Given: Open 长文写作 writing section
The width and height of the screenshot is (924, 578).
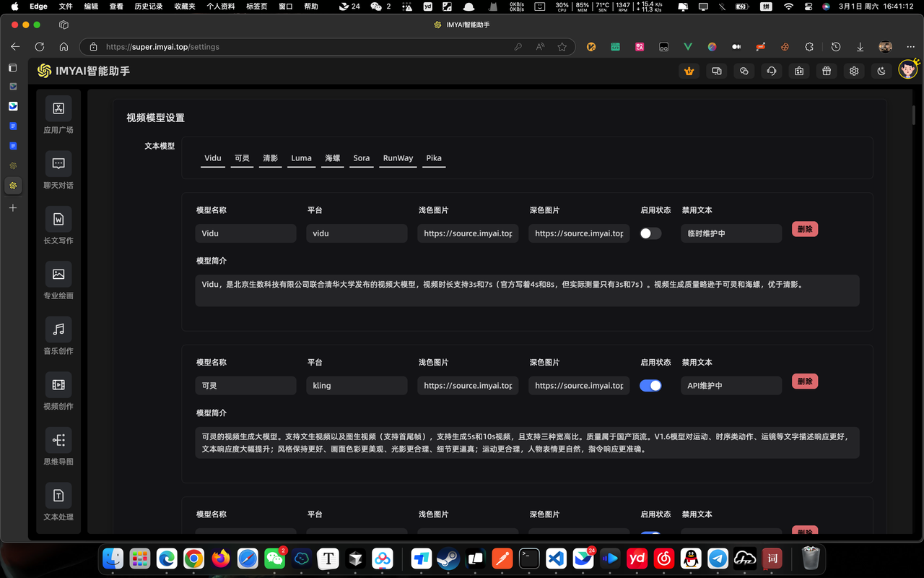Looking at the screenshot, I should coord(58,226).
